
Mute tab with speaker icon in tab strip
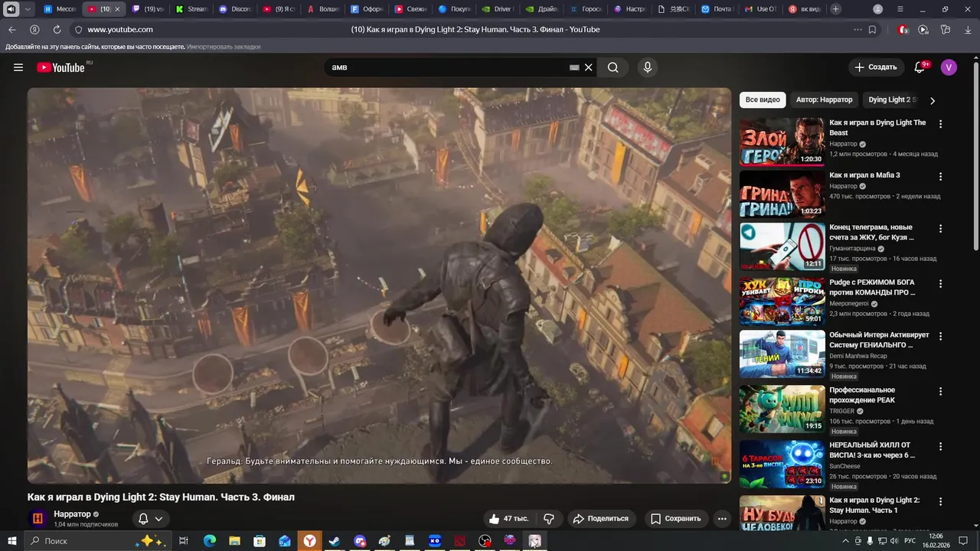11,9
